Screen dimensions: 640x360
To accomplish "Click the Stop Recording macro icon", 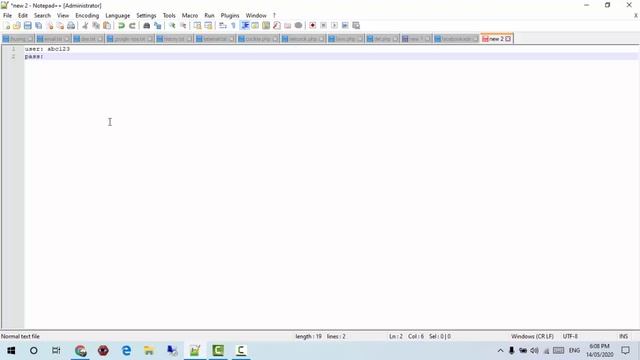I will 323,26.
